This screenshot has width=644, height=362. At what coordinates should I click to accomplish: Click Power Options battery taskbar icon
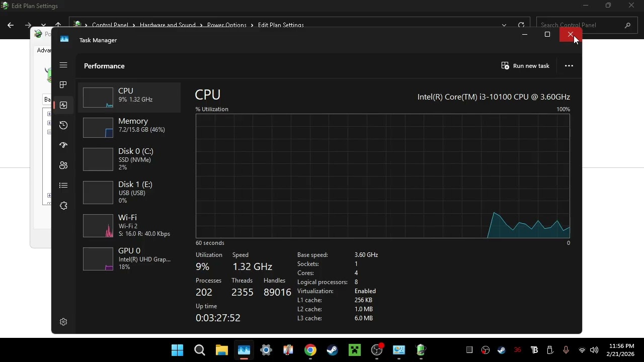(421, 350)
